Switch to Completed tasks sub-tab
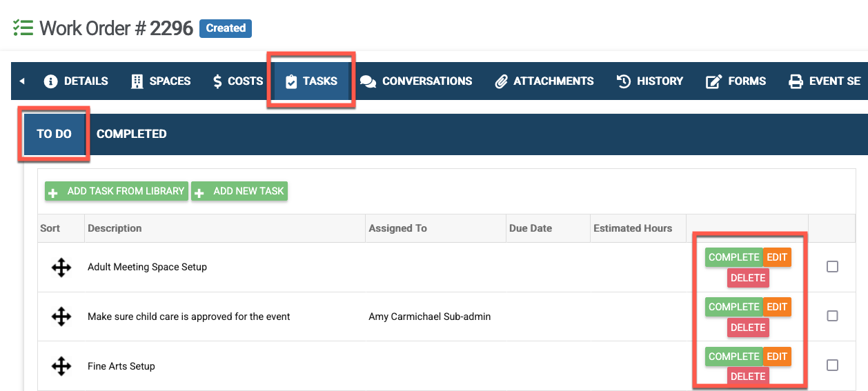The width and height of the screenshot is (868, 391). tap(131, 134)
